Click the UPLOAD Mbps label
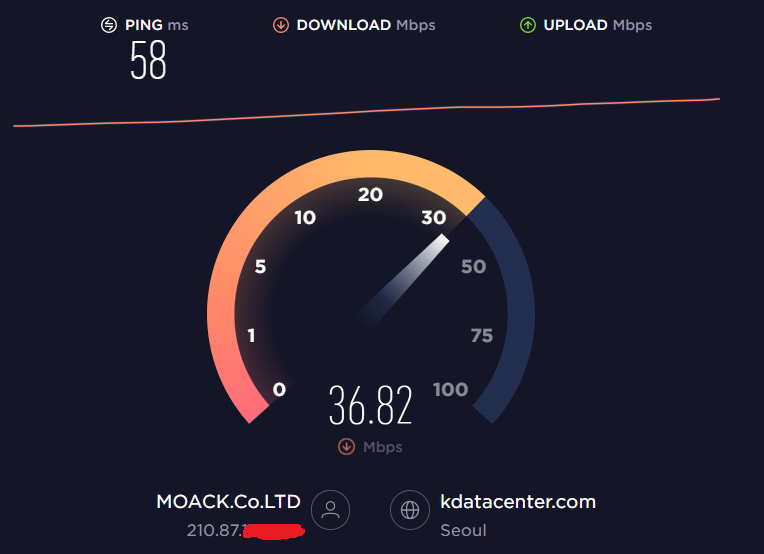 (x=597, y=25)
